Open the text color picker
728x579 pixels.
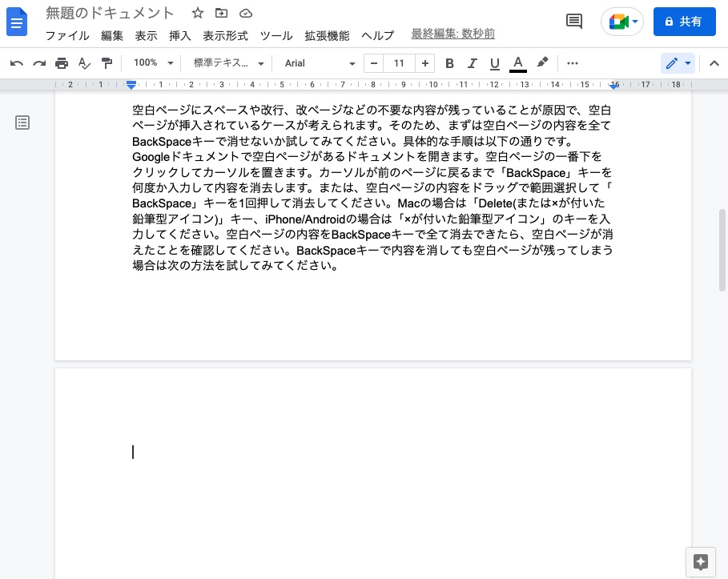pyautogui.click(x=518, y=62)
